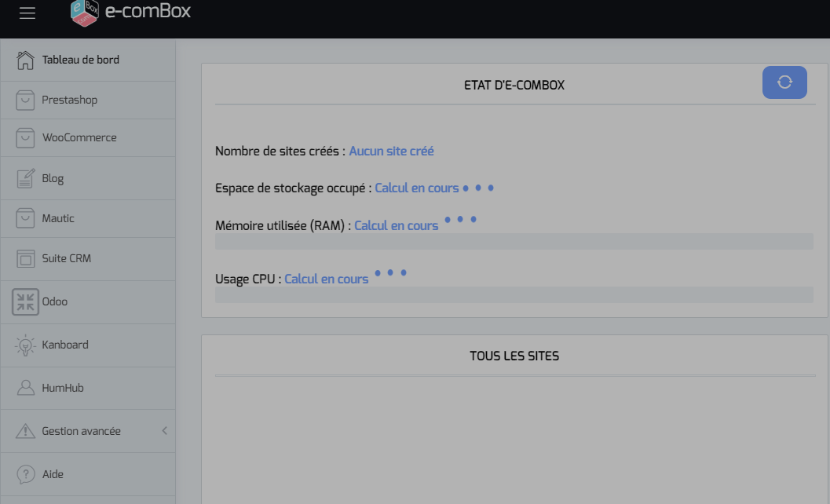The image size is (830, 504).
Task: Click the Kanboard lightbulb icon
Action: point(26,345)
